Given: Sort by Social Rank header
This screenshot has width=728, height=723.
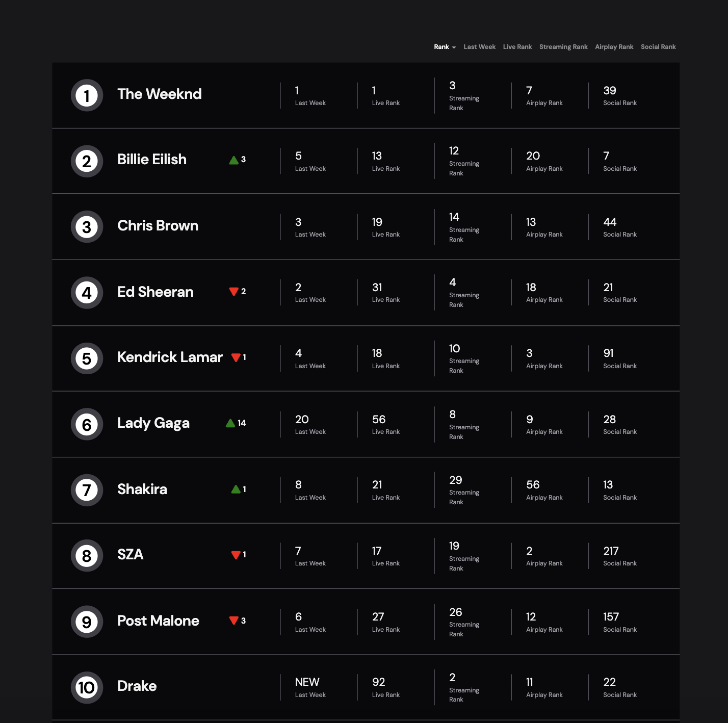Looking at the screenshot, I should [x=658, y=47].
